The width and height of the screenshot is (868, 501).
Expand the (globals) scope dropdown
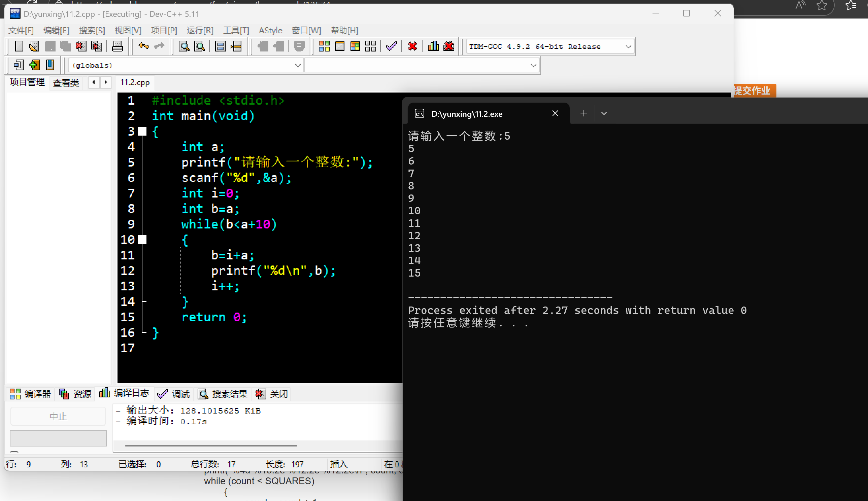(x=298, y=65)
